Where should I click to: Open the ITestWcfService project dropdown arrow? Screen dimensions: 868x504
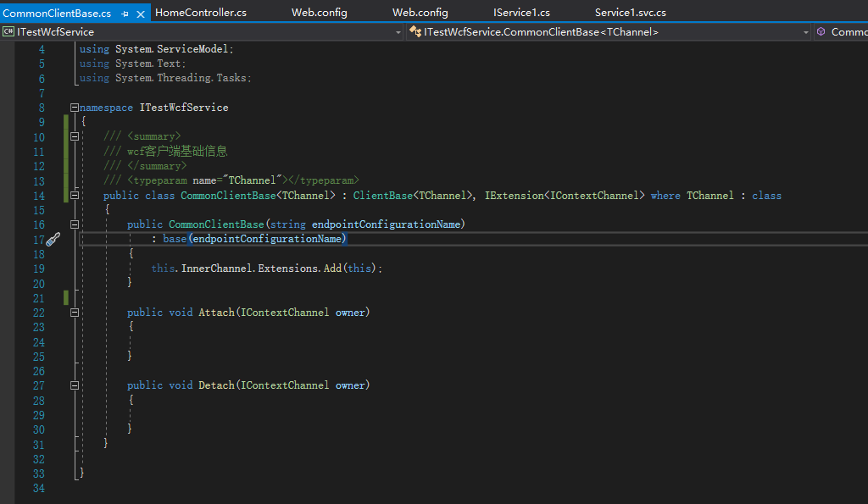coord(398,32)
